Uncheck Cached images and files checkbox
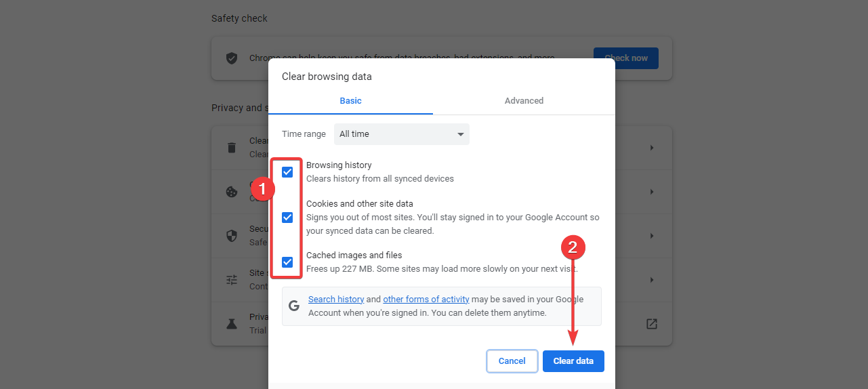868x389 pixels. pyautogui.click(x=287, y=262)
